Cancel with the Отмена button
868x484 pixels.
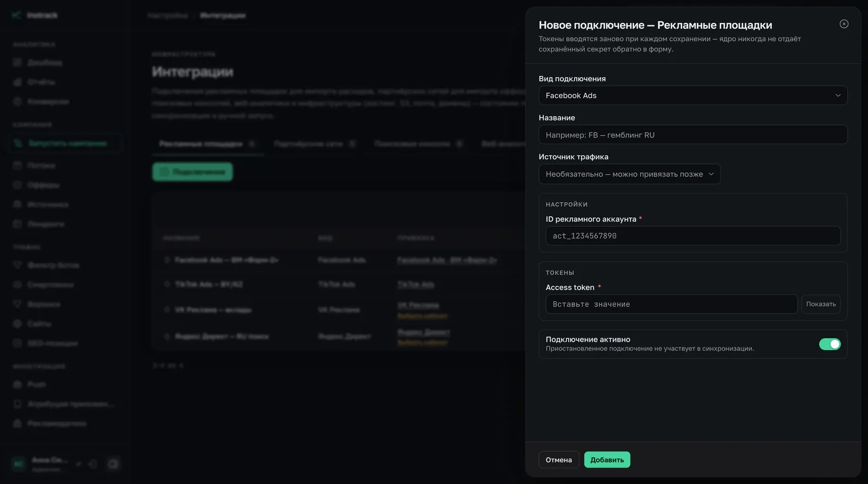click(559, 460)
